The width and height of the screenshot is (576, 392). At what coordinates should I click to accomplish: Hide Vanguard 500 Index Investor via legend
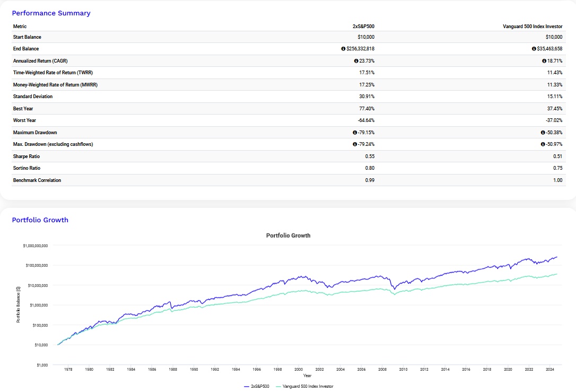tap(308, 386)
